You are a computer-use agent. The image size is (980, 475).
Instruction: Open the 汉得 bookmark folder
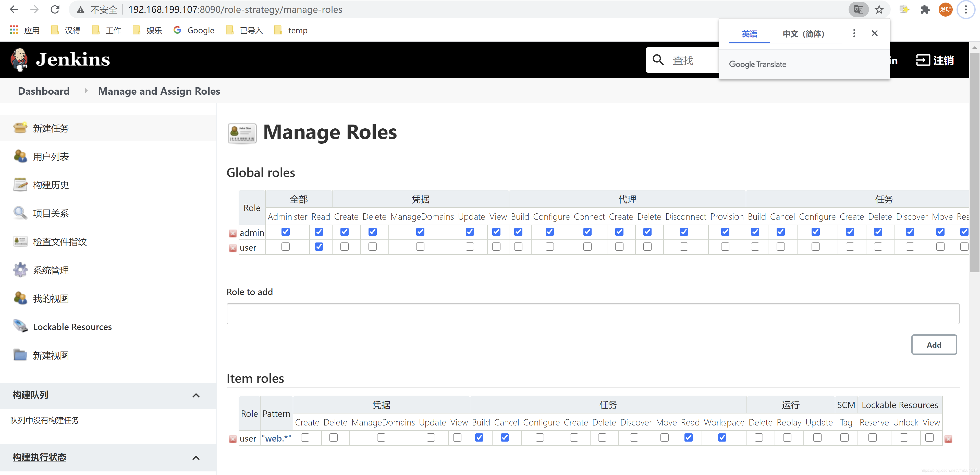(x=65, y=30)
